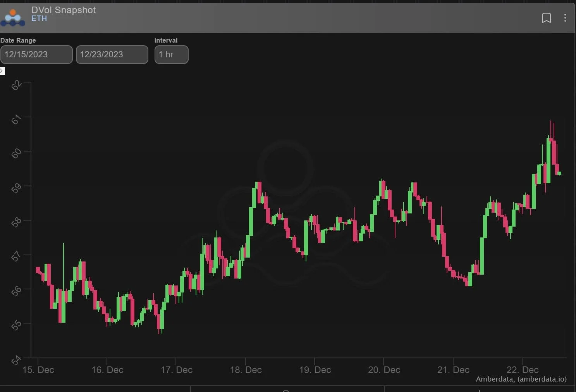Click the ETH subtitle label
This screenshot has width=576, height=392.
point(39,19)
